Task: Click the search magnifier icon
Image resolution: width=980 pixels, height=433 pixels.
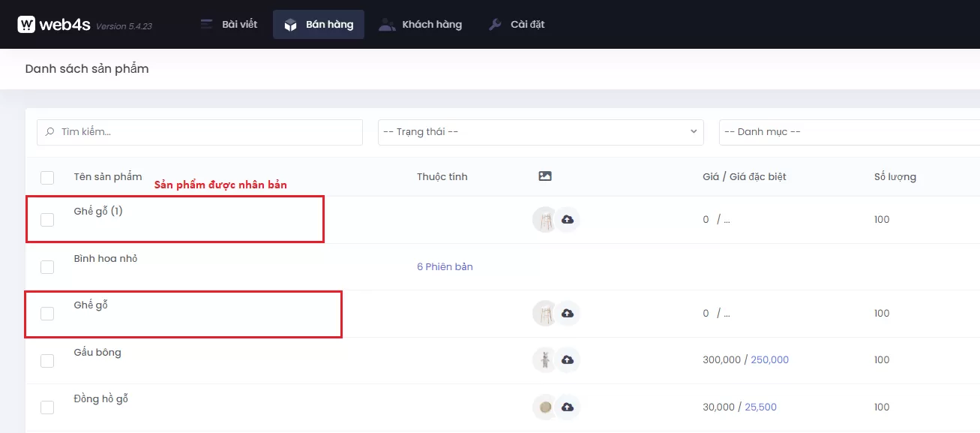Action: coord(50,132)
